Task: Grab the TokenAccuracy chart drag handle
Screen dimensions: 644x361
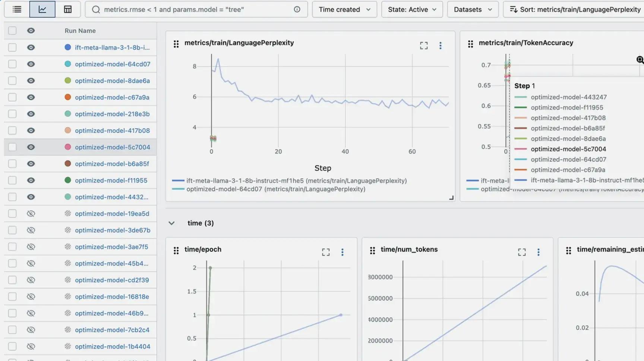Action: click(471, 44)
